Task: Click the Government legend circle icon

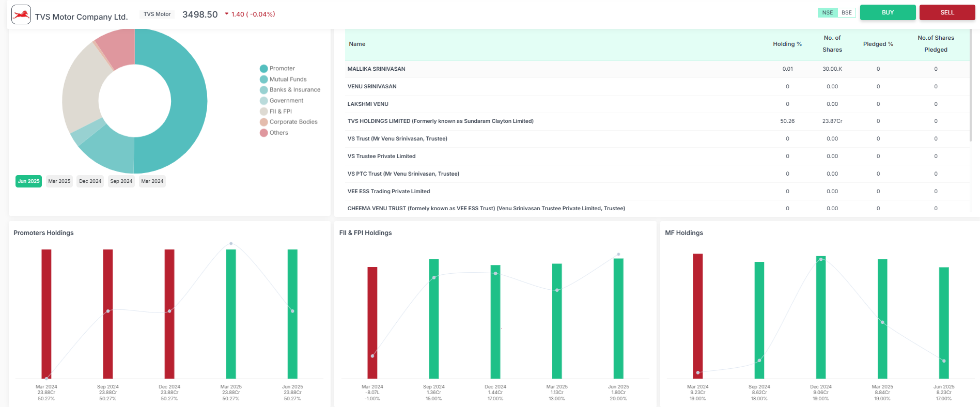Action: coord(263,101)
